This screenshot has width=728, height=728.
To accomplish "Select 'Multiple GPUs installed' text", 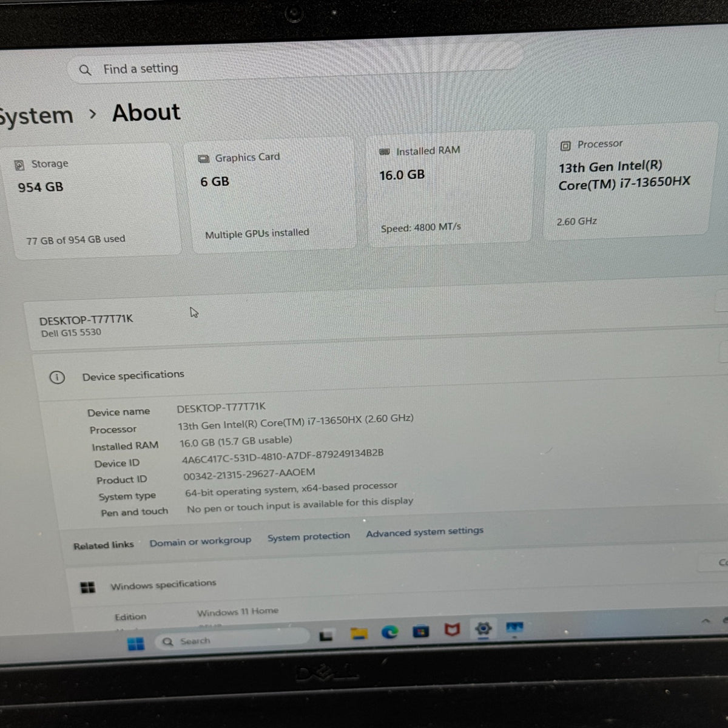I will [x=257, y=234].
